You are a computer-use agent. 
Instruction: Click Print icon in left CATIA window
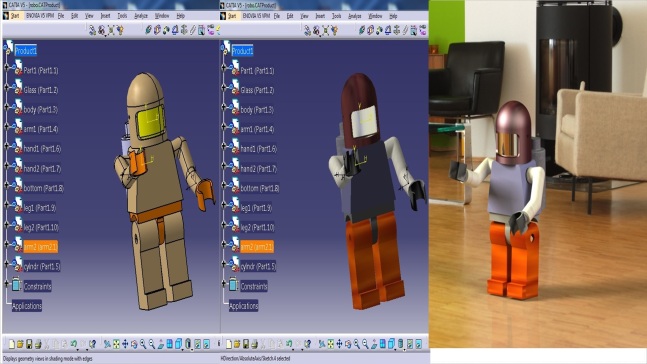point(38,344)
